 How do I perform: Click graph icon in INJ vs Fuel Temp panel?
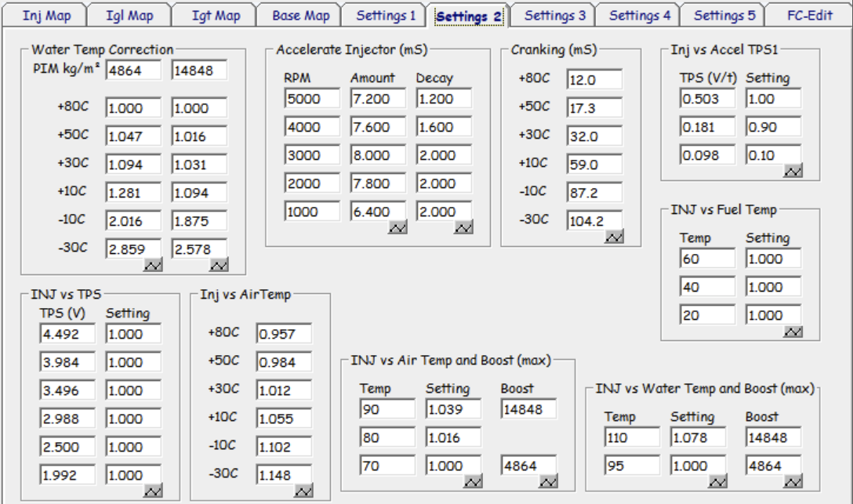coord(793,331)
